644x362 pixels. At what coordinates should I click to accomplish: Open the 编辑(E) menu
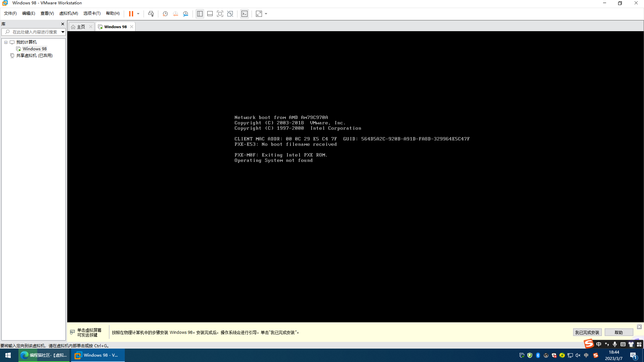pyautogui.click(x=29, y=13)
